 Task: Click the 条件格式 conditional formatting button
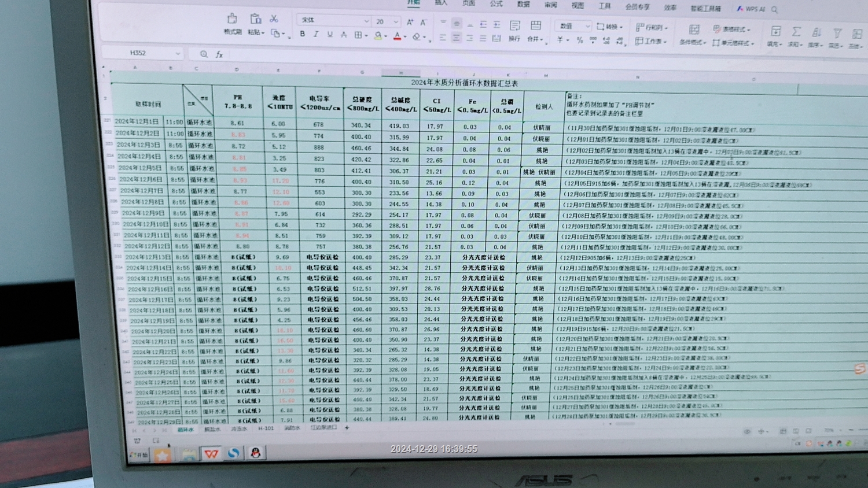click(692, 34)
